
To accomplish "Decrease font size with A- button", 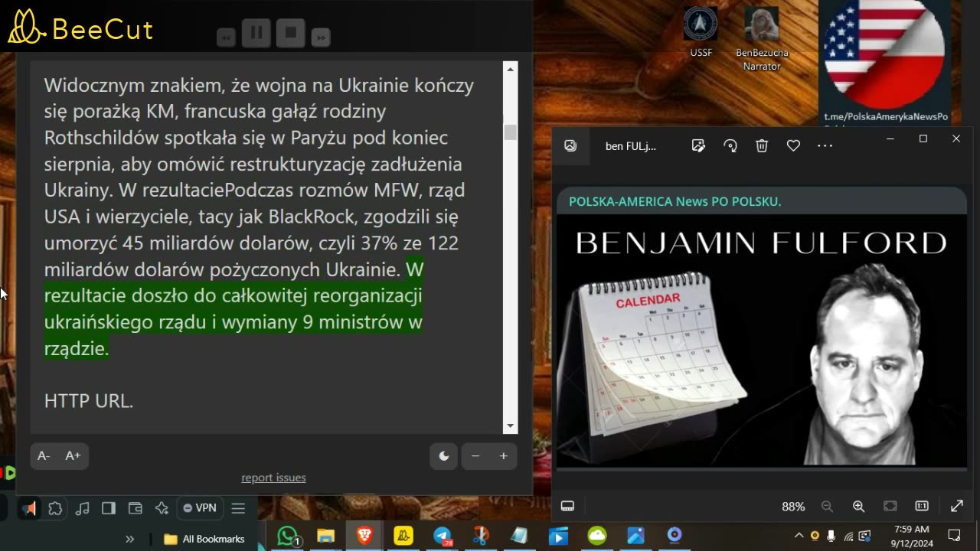I will 44,456.
